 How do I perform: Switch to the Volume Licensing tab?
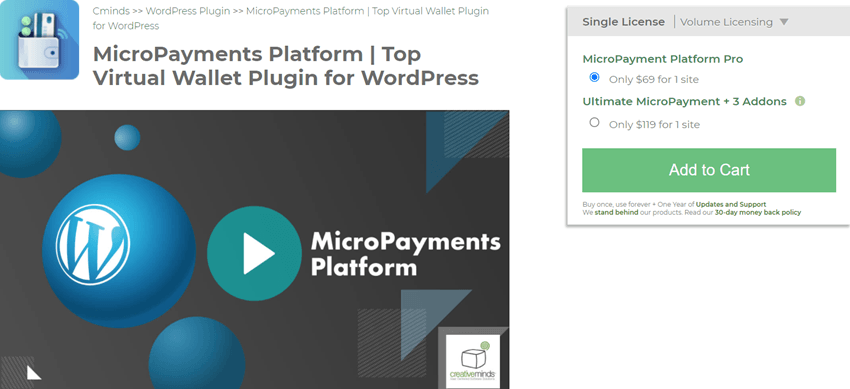tap(726, 22)
